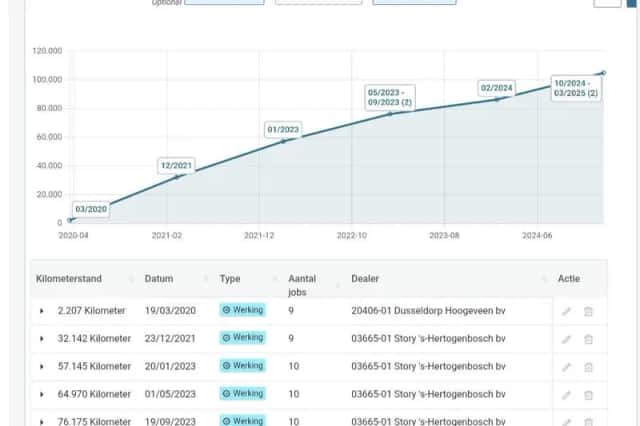640x426 pixels.
Task: Edit the 57.145 Kilometer record
Action: tap(566, 367)
